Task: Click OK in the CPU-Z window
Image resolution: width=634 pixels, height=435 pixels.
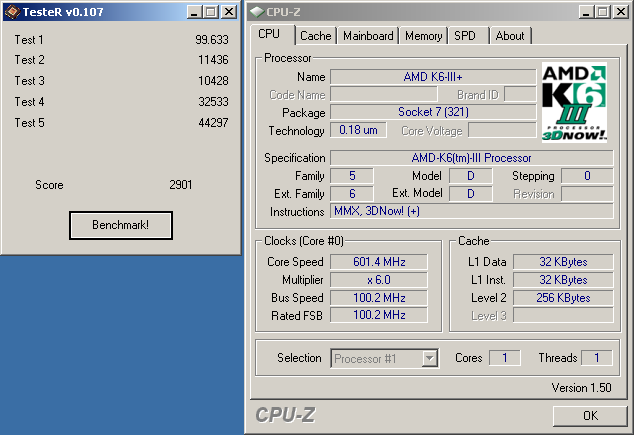Action: coord(590,416)
